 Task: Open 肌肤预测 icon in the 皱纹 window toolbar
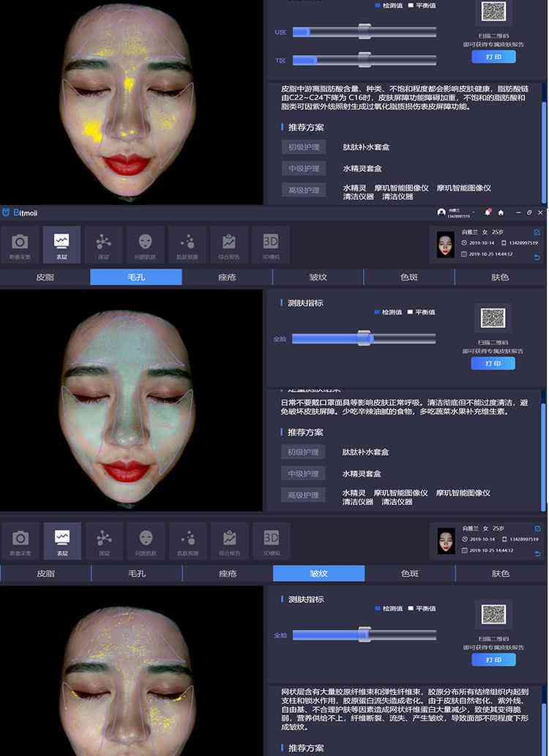[x=187, y=541]
